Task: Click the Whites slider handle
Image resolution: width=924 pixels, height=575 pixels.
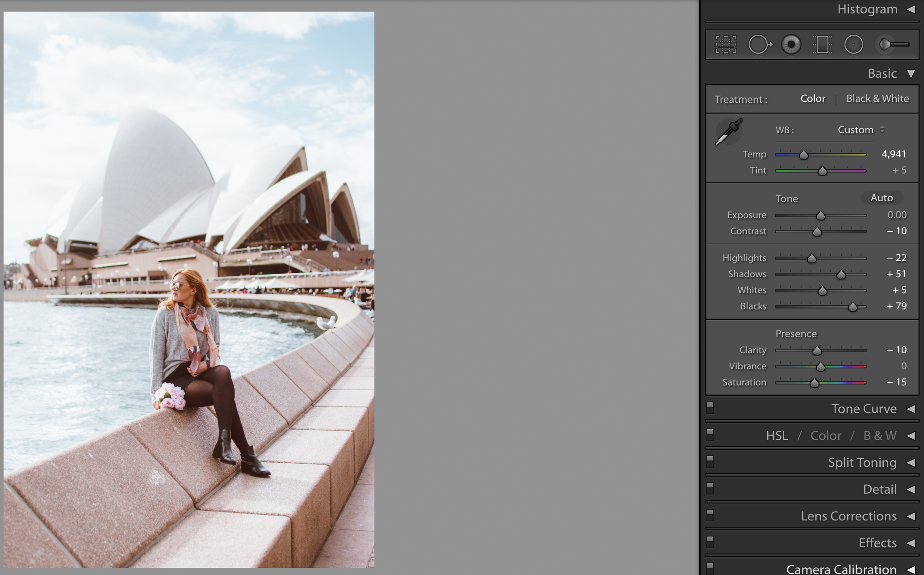Action: click(x=823, y=291)
